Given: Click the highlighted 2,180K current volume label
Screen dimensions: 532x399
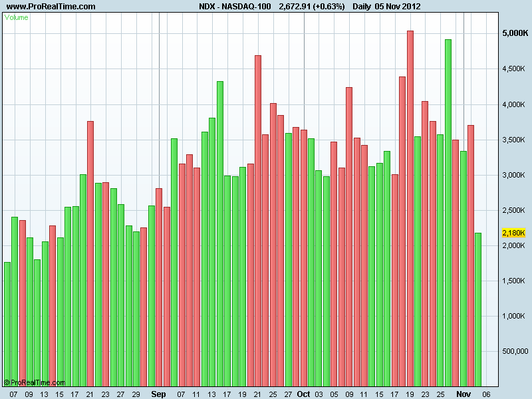Looking at the screenshot, I should (x=513, y=233).
